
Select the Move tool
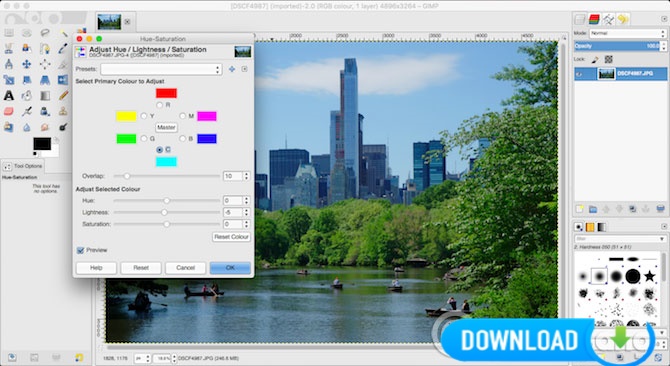pos(26,64)
